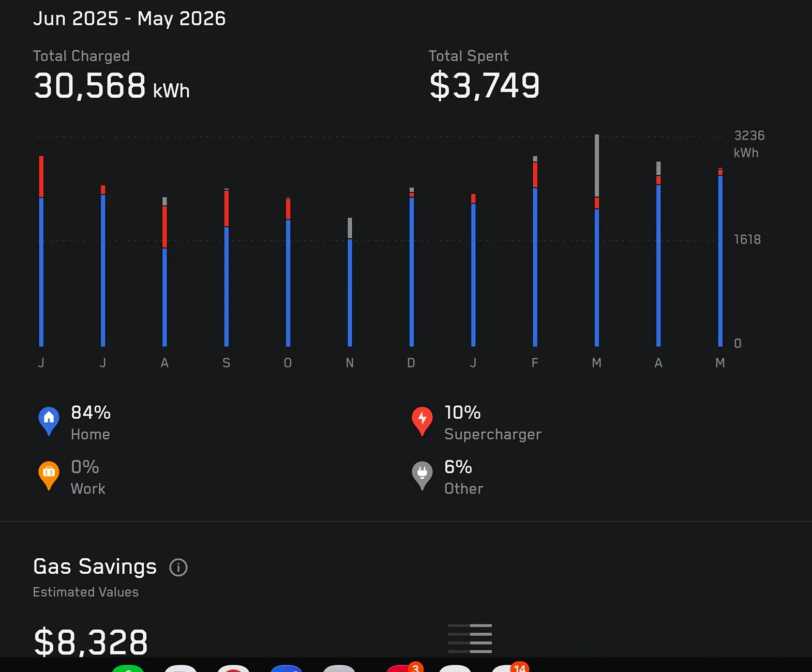Tap the gray Other plug pin icon
The height and width of the screenshot is (672, 812).
422,476
